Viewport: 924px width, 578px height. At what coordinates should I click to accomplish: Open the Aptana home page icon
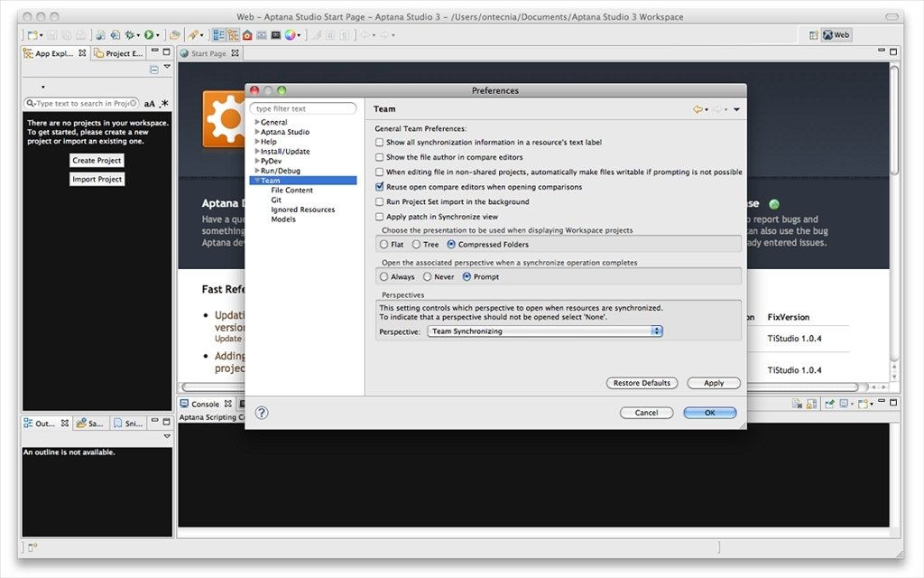[x=247, y=35]
